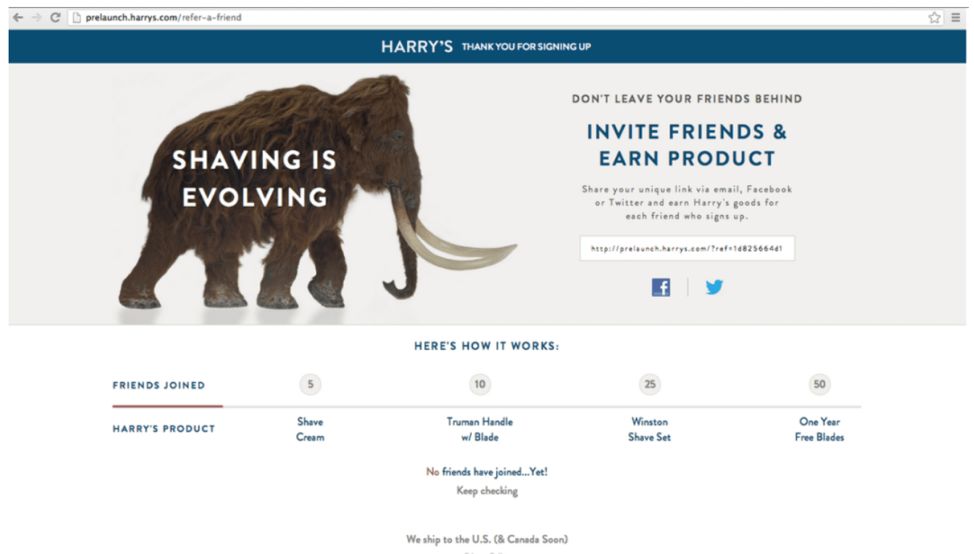Click the browser address bar URL
974x554 pixels.
pos(163,17)
